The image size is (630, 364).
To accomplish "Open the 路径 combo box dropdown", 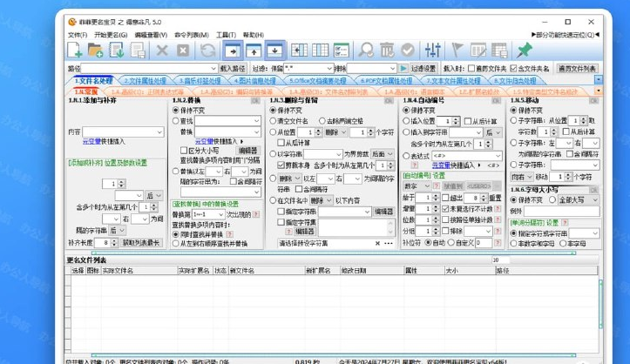I will 213,69.
